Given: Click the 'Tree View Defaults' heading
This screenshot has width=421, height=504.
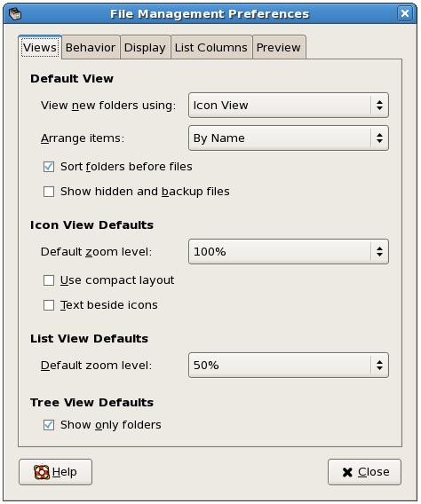Looking at the screenshot, I should (91, 403).
